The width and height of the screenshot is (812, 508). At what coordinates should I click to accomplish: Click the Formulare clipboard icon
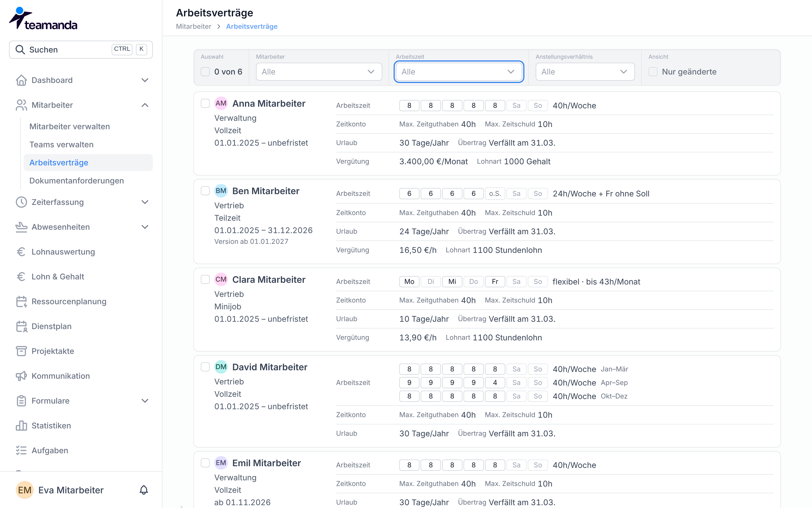[21, 401]
